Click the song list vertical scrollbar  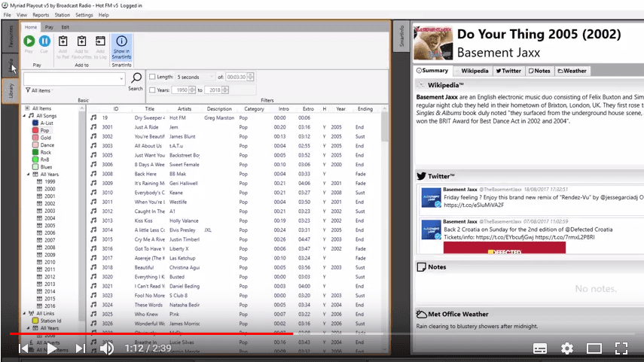(x=384, y=127)
